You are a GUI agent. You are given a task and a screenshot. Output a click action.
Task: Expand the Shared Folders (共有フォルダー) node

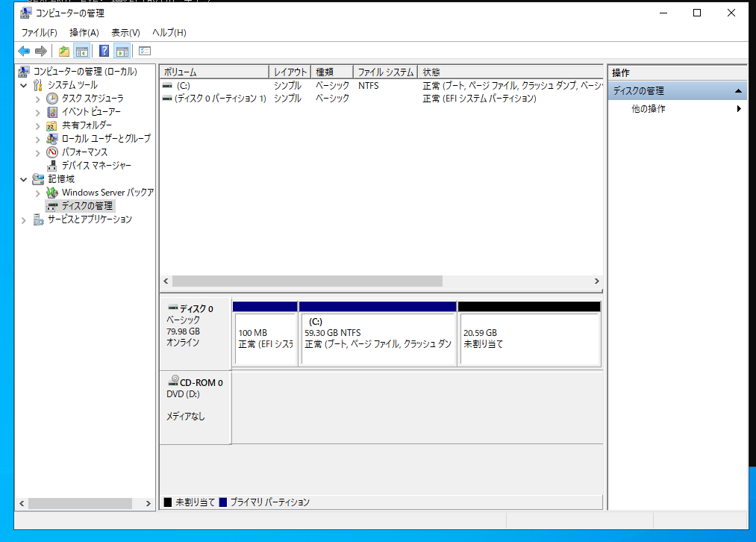tap(38, 125)
